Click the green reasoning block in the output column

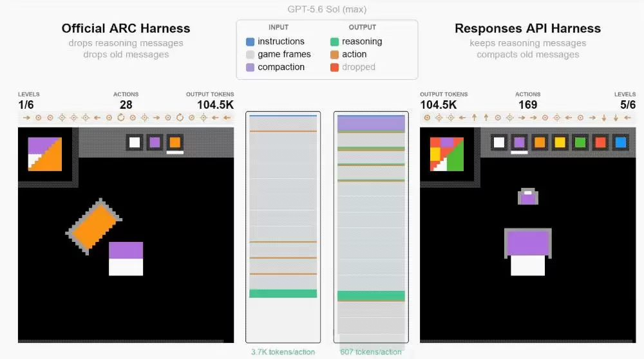coord(371,295)
